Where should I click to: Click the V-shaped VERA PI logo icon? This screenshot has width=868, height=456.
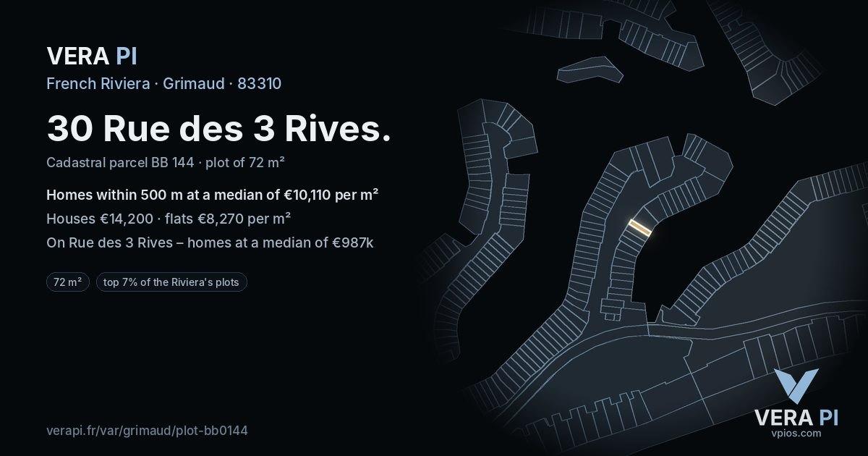(796, 386)
